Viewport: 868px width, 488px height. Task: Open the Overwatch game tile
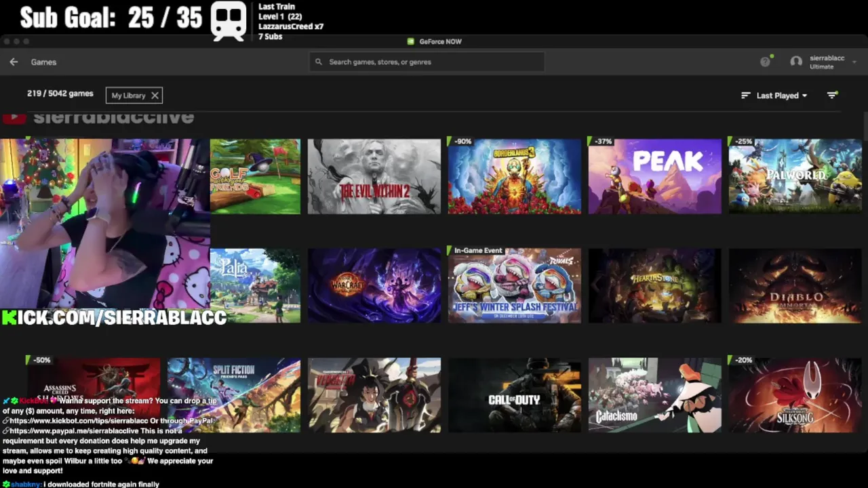tap(374, 395)
